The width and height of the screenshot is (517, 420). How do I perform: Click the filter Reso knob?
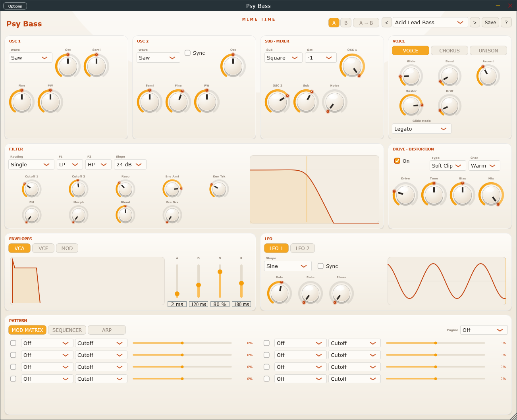pos(125,189)
